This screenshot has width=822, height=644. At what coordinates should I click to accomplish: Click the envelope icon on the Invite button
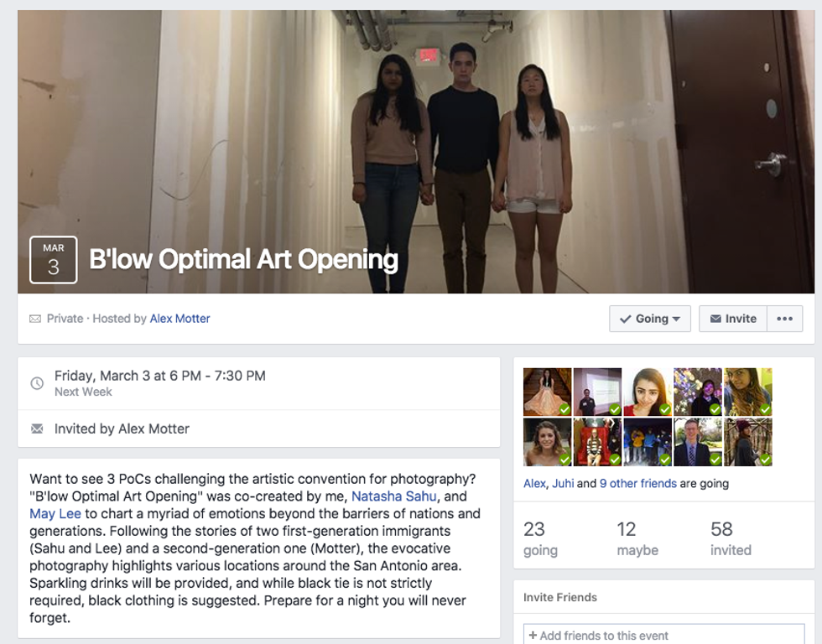click(715, 319)
